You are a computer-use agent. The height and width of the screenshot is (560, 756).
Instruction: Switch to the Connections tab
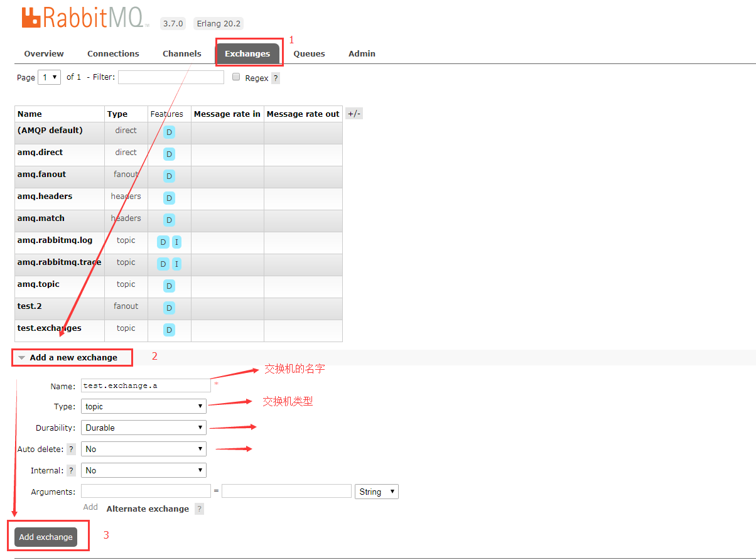113,54
